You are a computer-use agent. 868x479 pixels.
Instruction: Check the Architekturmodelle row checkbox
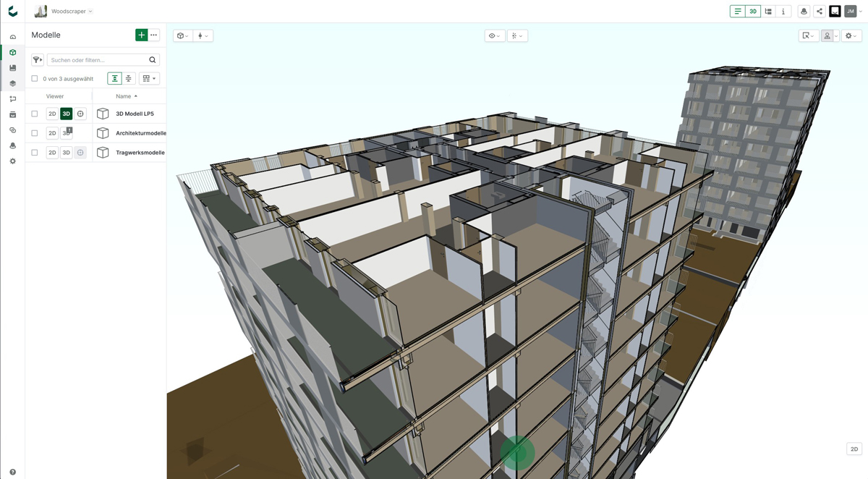(x=35, y=133)
